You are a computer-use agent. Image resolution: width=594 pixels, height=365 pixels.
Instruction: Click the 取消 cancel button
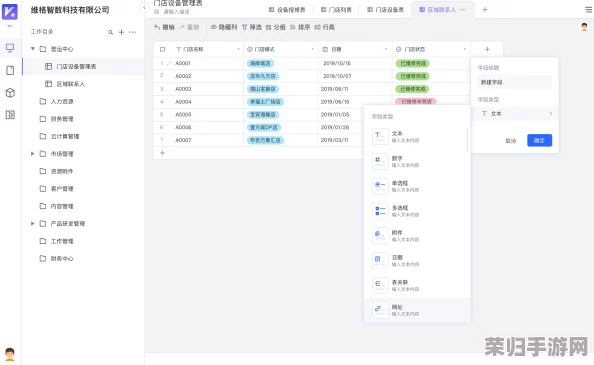pos(511,140)
